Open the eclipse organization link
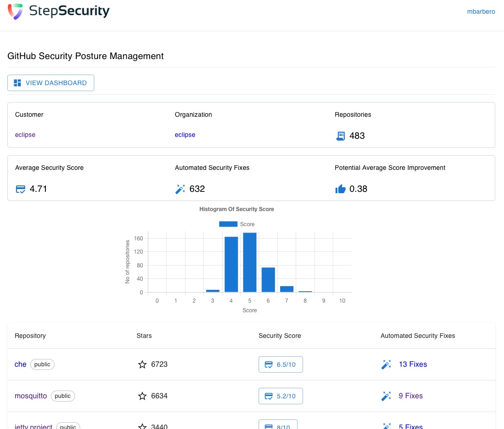504x429 pixels. 185,135
